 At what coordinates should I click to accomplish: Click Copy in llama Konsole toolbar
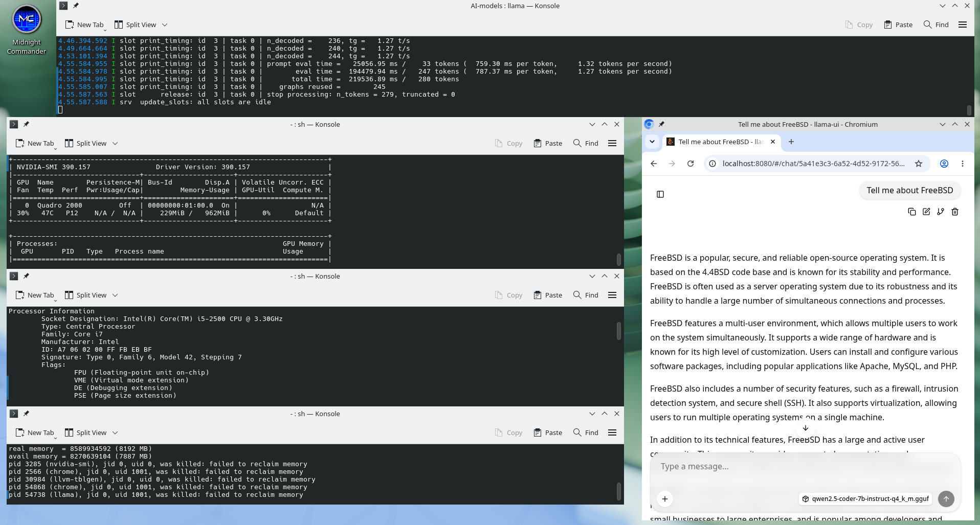click(859, 25)
